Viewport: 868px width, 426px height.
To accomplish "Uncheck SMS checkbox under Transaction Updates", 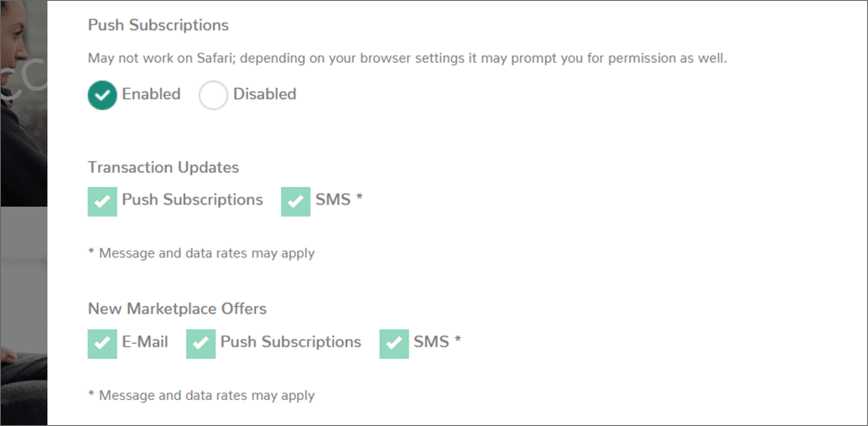I will (295, 201).
